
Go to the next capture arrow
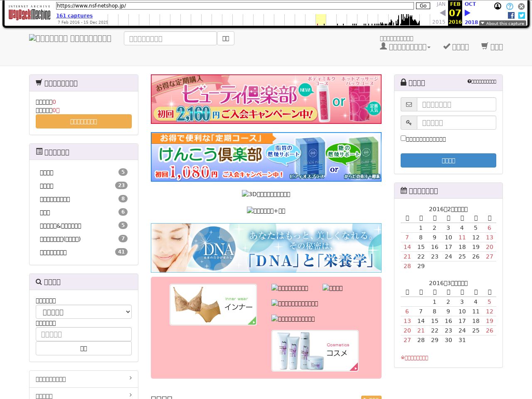point(468,13)
